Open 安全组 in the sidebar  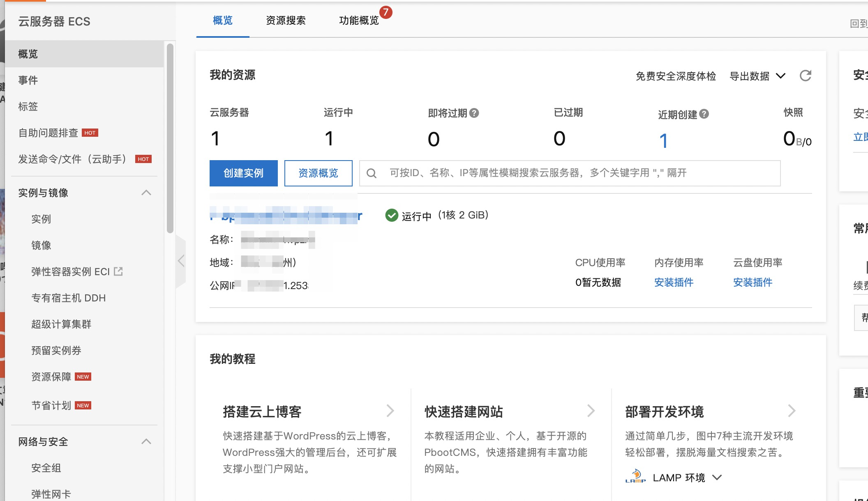46,468
